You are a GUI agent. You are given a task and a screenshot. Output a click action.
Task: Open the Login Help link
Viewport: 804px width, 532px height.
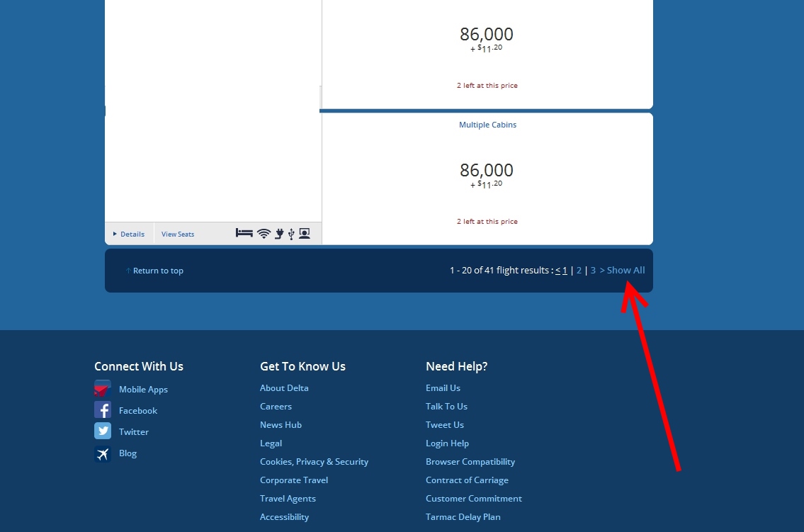pos(447,443)
